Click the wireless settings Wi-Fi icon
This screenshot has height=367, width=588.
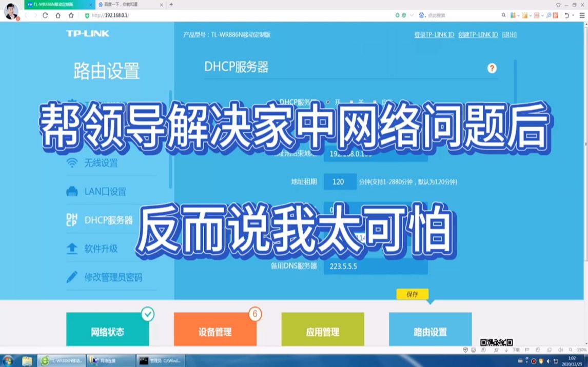[72, 162]
